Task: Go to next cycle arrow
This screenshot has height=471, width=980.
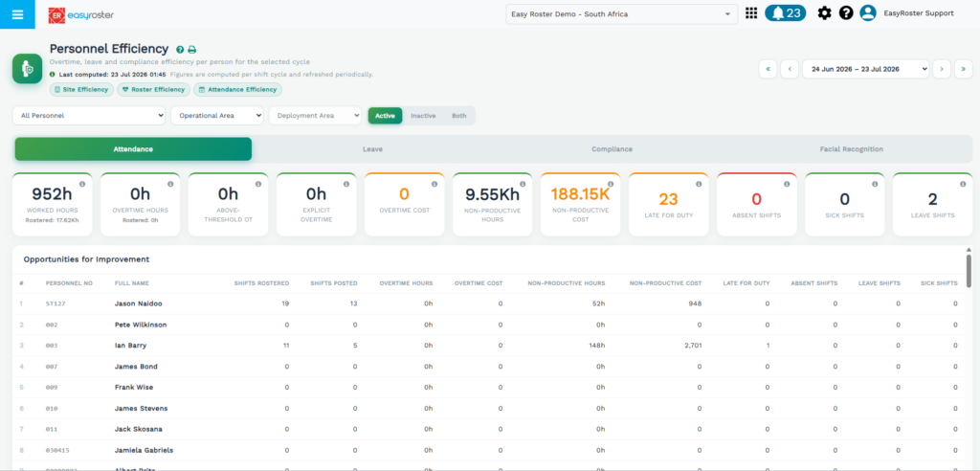Action: coord(942,69)
